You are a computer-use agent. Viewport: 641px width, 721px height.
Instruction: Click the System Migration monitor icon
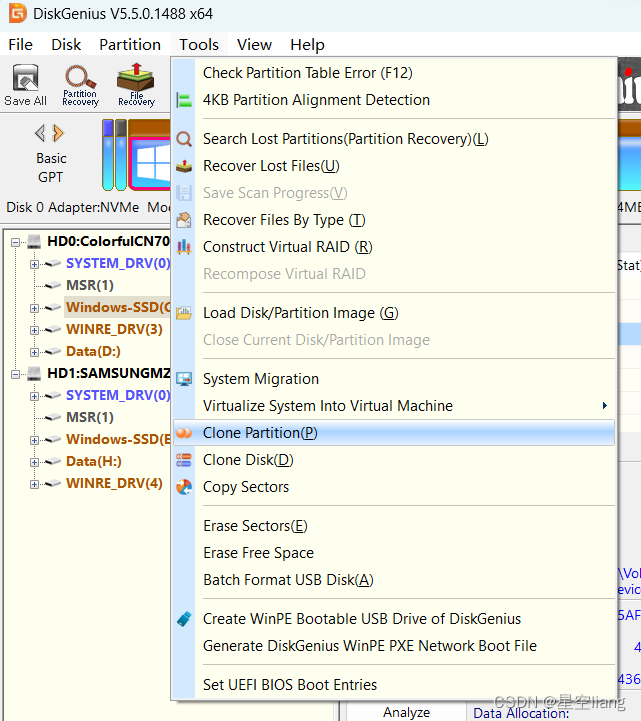point(184,379)
